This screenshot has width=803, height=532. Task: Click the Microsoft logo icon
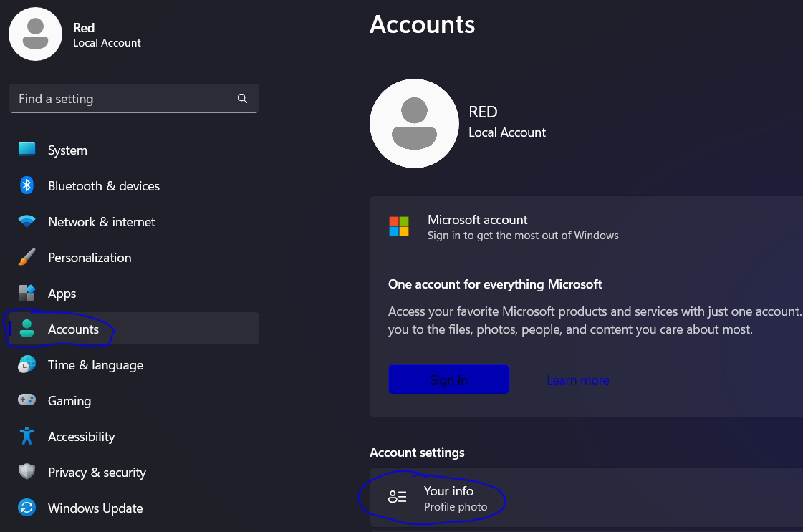click(399, 226)
